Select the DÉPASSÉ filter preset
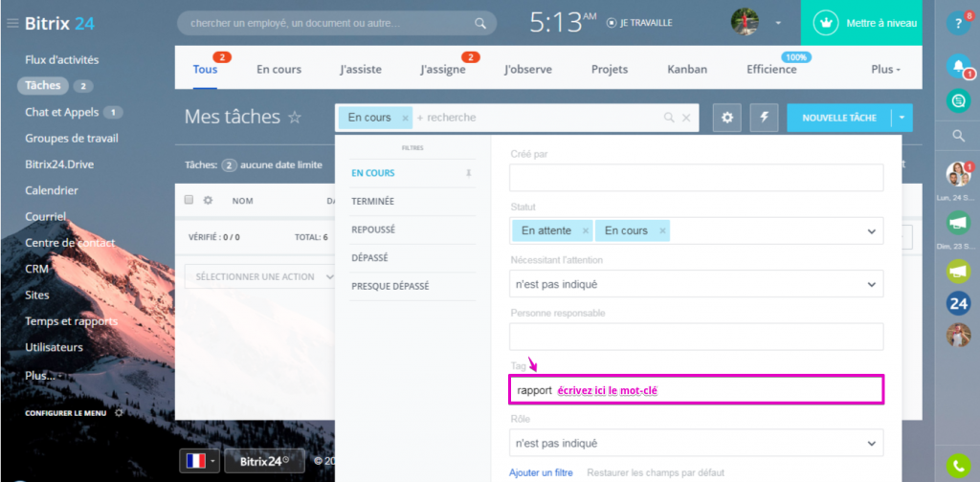This screenshot has width=980, height=482. (x=371, y=258)
